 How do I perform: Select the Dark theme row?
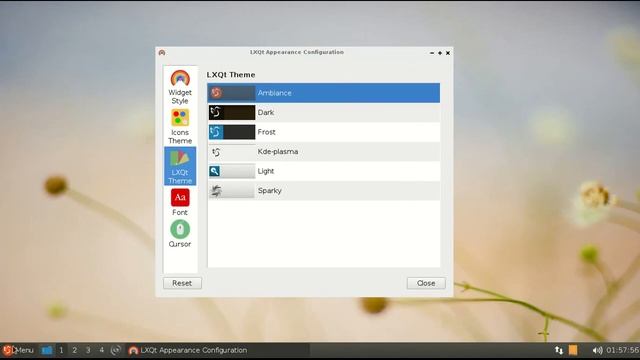(x=324, y=113)
